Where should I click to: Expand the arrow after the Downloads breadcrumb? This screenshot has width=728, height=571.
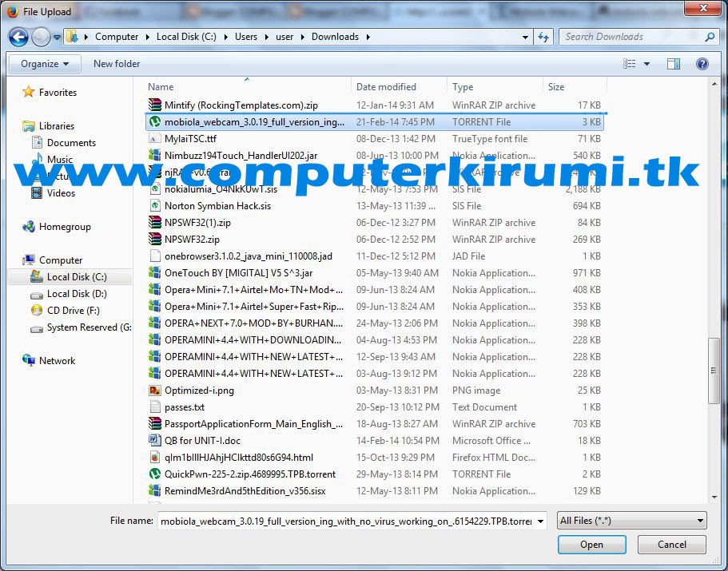click(x=368, y=37)
